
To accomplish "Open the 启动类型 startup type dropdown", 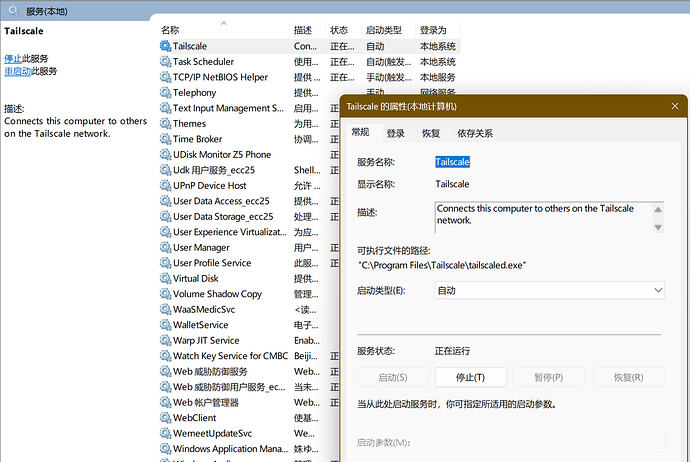I will coord(549,290).
